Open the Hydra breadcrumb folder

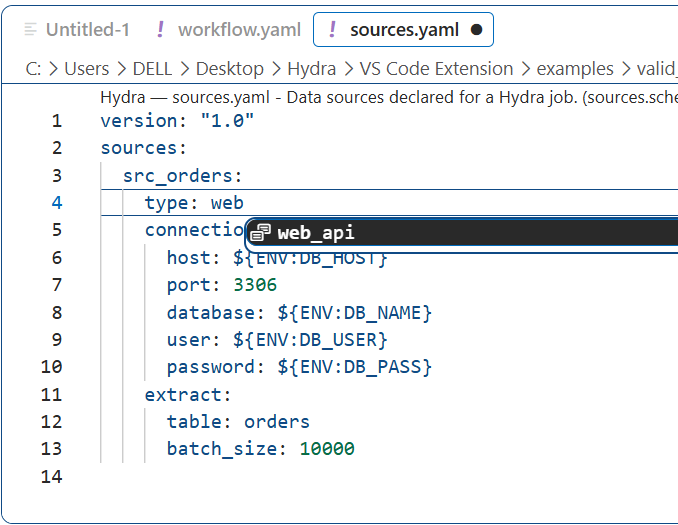point(311,69)
